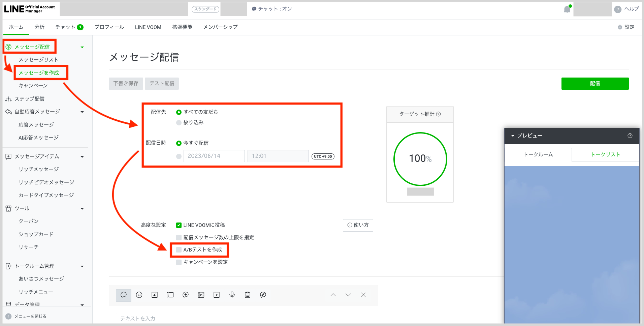
Task: Click the date field 2023/06/14
Action: click(214, 156)
